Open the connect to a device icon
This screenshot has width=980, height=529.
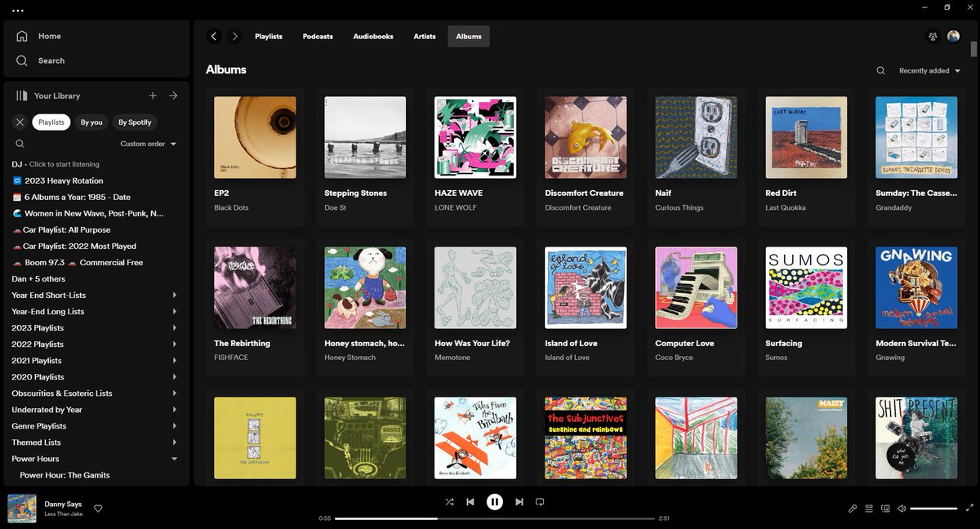(x=885, y=509)
